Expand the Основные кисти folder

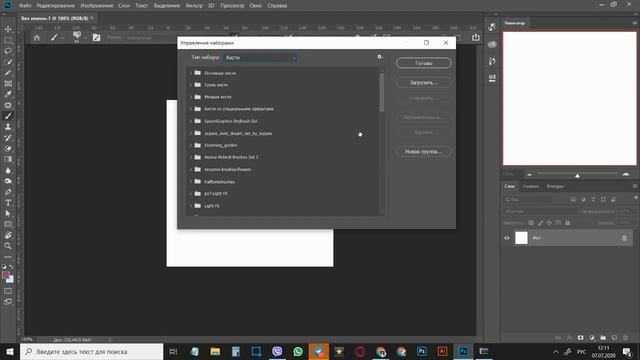click(191, 73)
